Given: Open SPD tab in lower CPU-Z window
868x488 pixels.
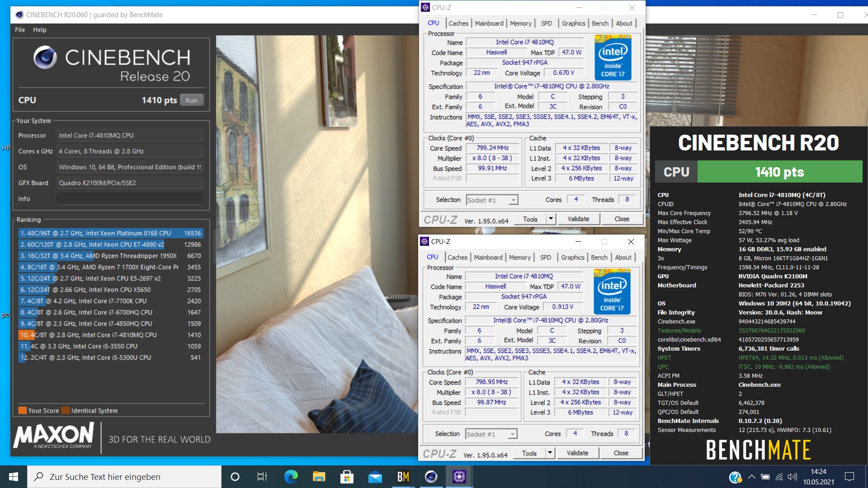Looking at the screenshot, I should [546, 258].
